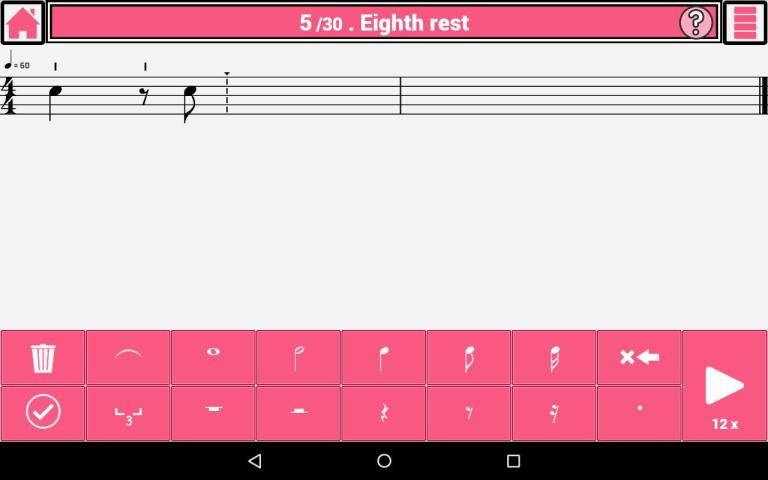Insert an eighth note
This screenshot has height=480, width=768.
click(x=469, y=358)
